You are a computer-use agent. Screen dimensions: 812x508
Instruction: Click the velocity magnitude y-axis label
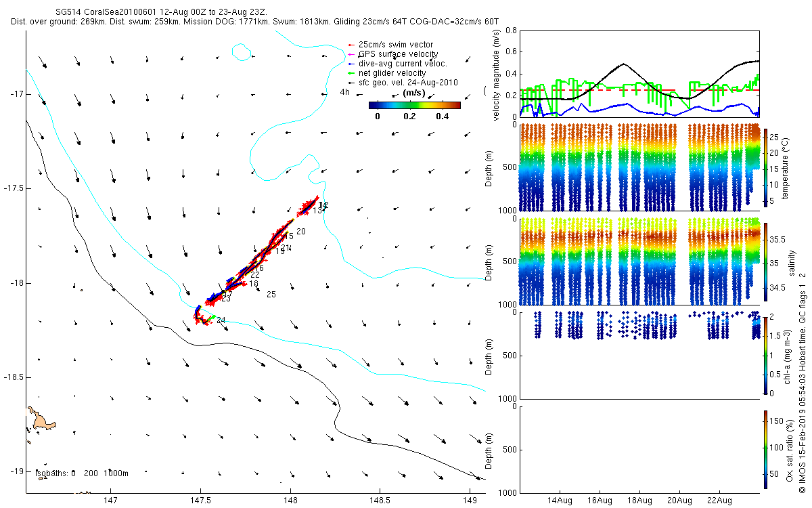(497, 75)
